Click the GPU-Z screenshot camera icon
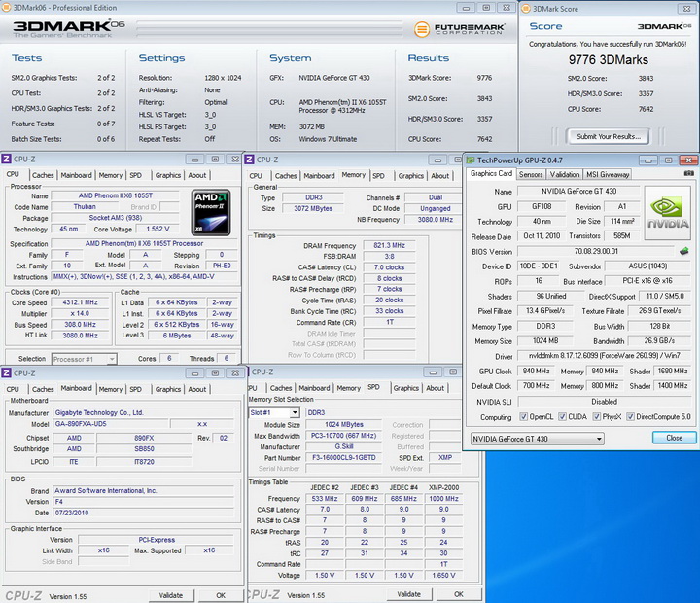This screenshot has width=700, height=603. pyautogui.click(x=688, y=174)
